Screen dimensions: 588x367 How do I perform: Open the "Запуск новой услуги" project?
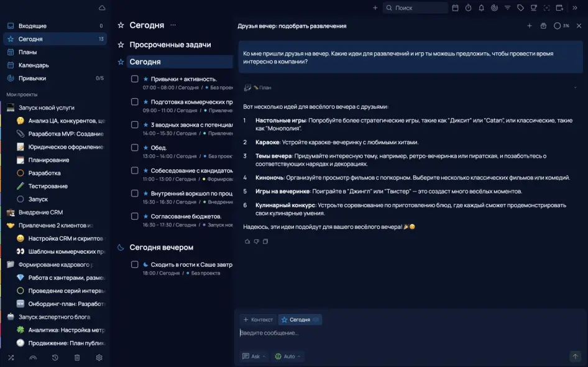46,108
